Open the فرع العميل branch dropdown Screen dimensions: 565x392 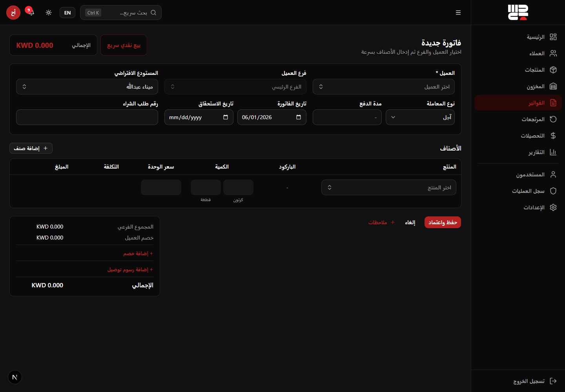[235, 87]
